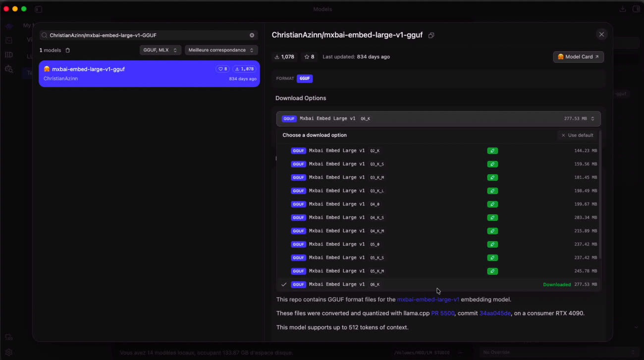Choose the Q5_K_M 245.78 MB download option

pos(438,271)
